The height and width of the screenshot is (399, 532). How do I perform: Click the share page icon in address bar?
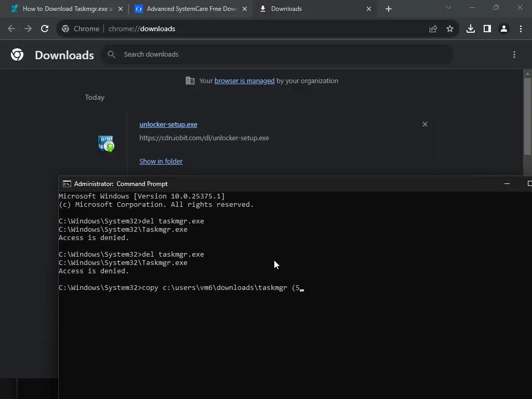point(433,29)
